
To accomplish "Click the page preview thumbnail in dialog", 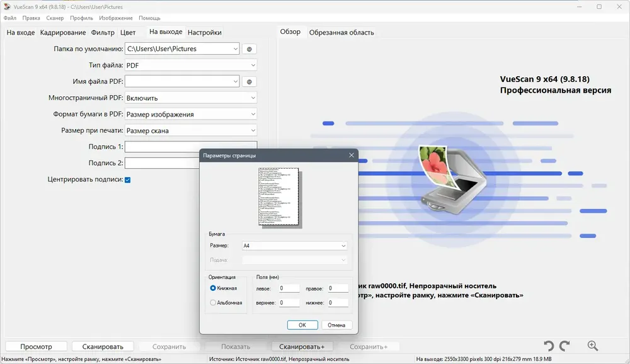I will [x=278, y=196].
